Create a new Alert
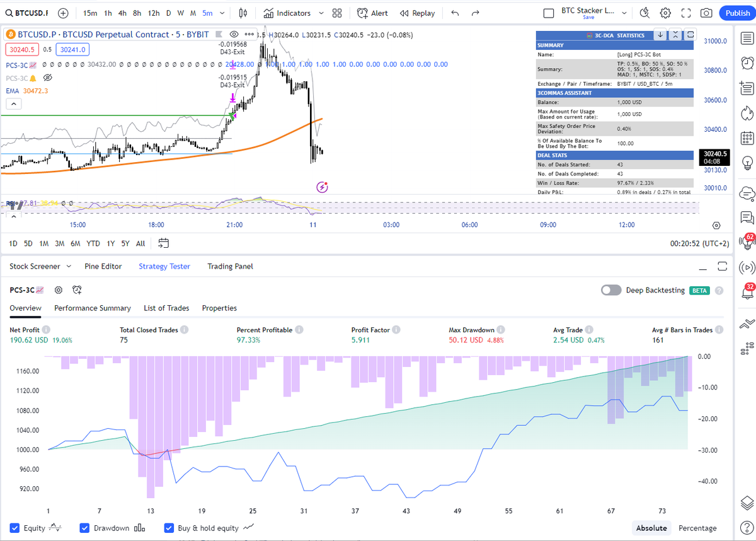This screenshot has width=756, height=541. click(372, 13)
